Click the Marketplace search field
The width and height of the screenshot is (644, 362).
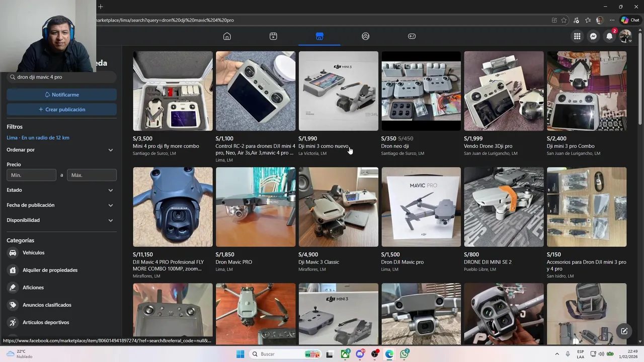(x=61, y=77)
